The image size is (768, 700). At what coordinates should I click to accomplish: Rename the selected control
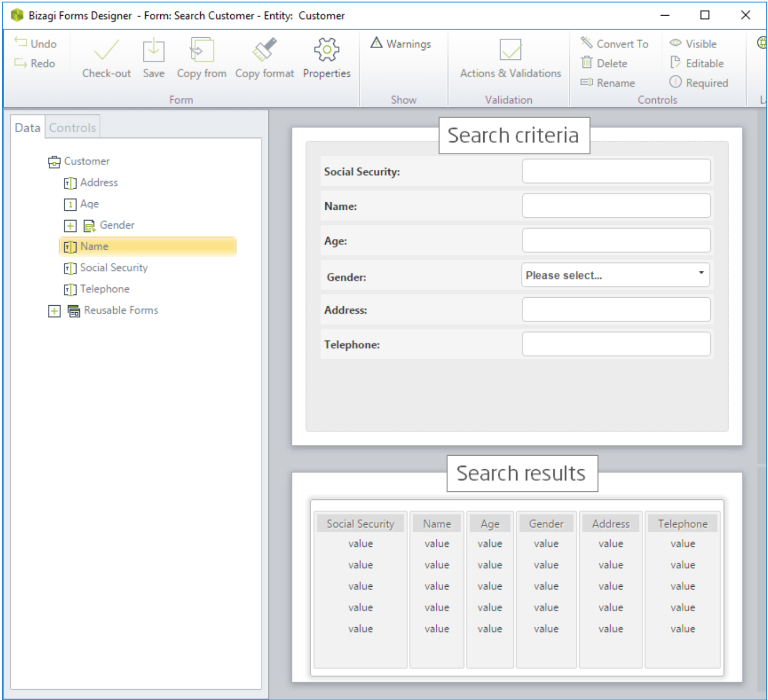tap(608, 83)
